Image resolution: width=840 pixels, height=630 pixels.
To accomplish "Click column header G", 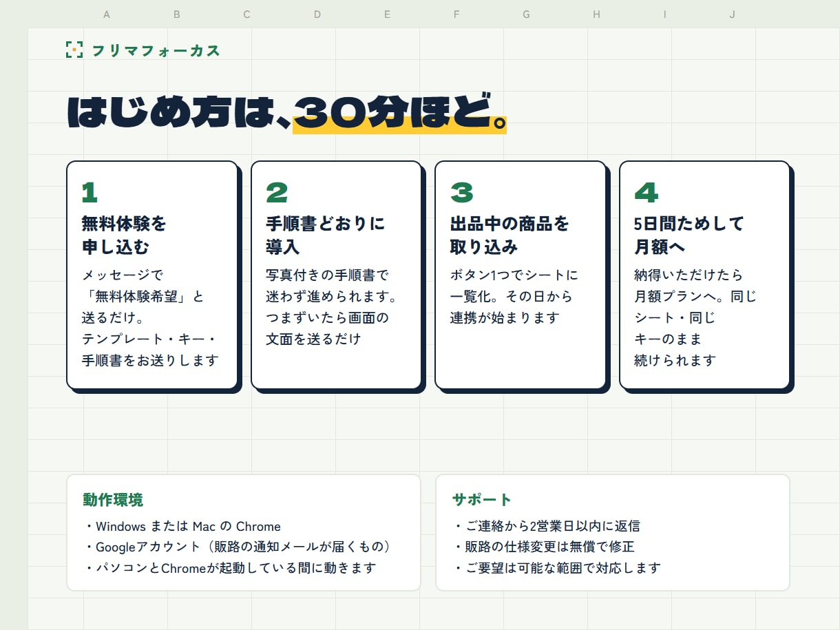I will [x=527, y=14].
